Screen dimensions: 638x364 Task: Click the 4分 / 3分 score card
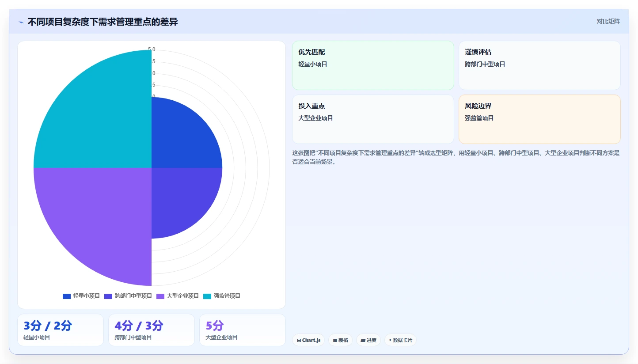click(152, 330)
